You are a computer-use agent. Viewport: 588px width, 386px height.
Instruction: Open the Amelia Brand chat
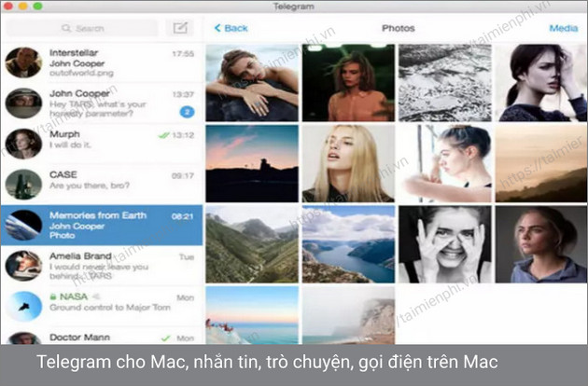(102, 266)
